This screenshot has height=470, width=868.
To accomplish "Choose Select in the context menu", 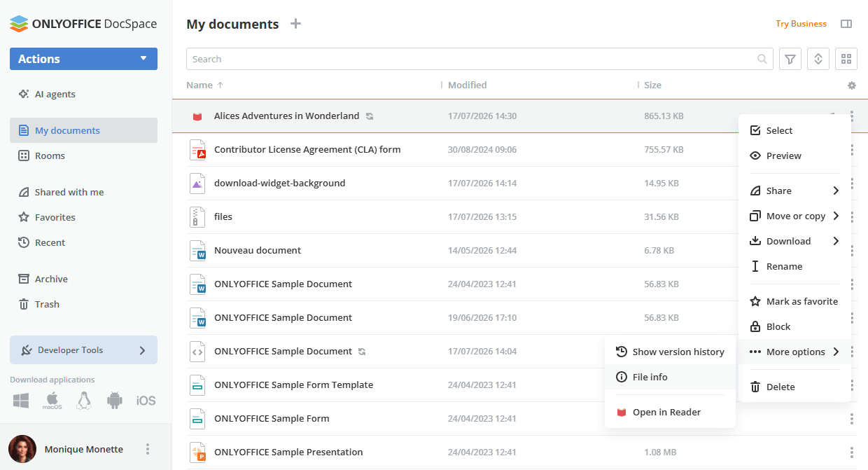I will point(794,130).
